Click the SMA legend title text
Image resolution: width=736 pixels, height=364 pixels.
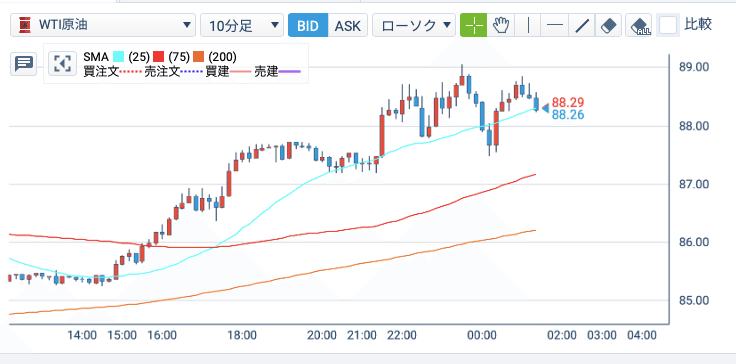pos(96,57)
